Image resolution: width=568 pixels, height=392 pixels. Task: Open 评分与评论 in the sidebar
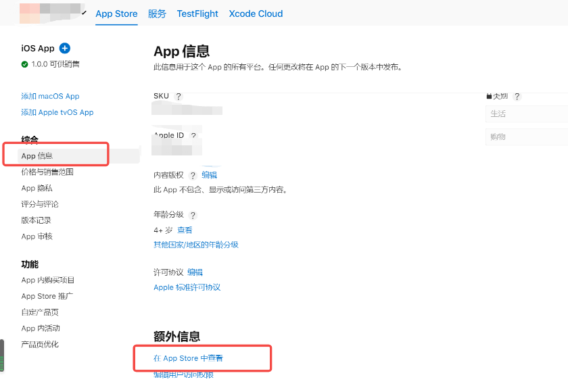(39, 204)
